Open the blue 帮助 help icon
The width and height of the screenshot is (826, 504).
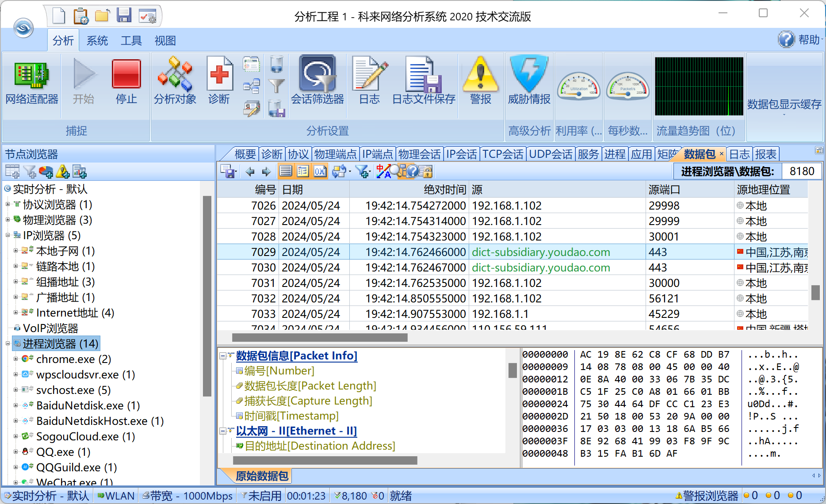click(x=787, y=40)
